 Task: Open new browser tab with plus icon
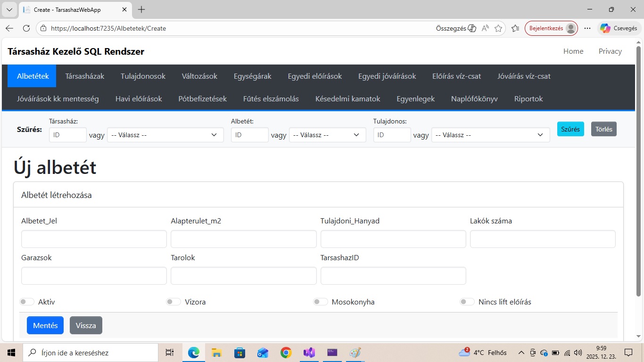(x=141, y=9)
